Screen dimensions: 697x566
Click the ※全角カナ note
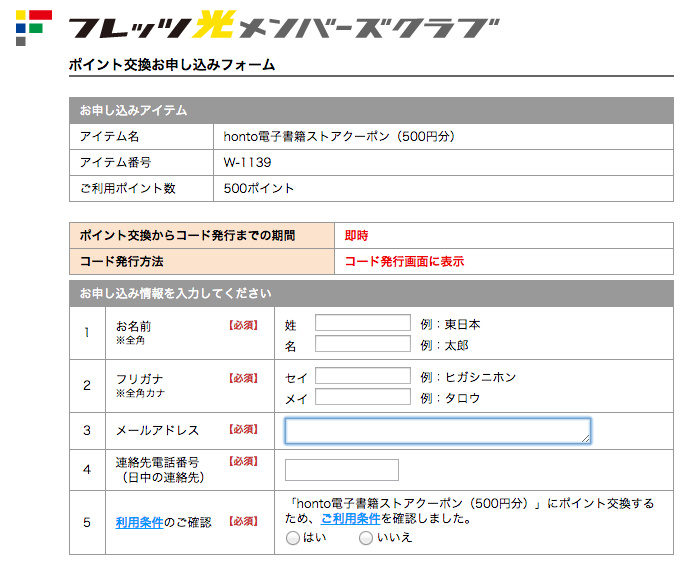pyautogui.click(x=140, y=393)
